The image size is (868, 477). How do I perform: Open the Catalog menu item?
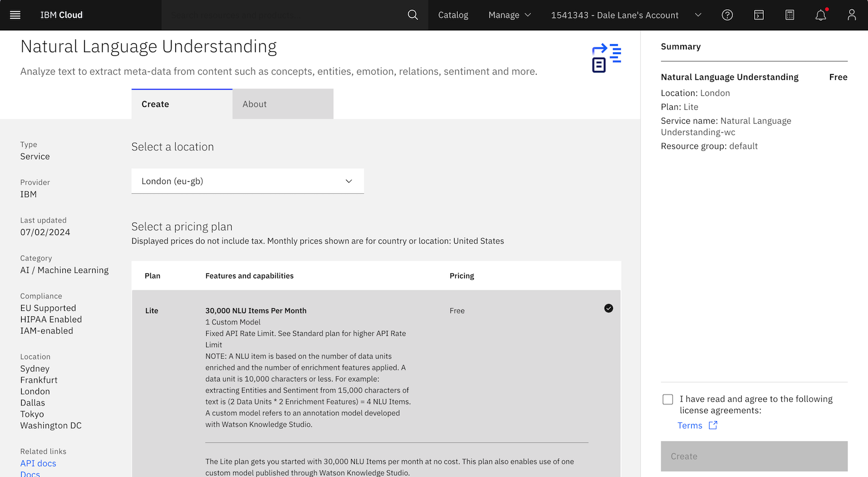click(453, 15)
